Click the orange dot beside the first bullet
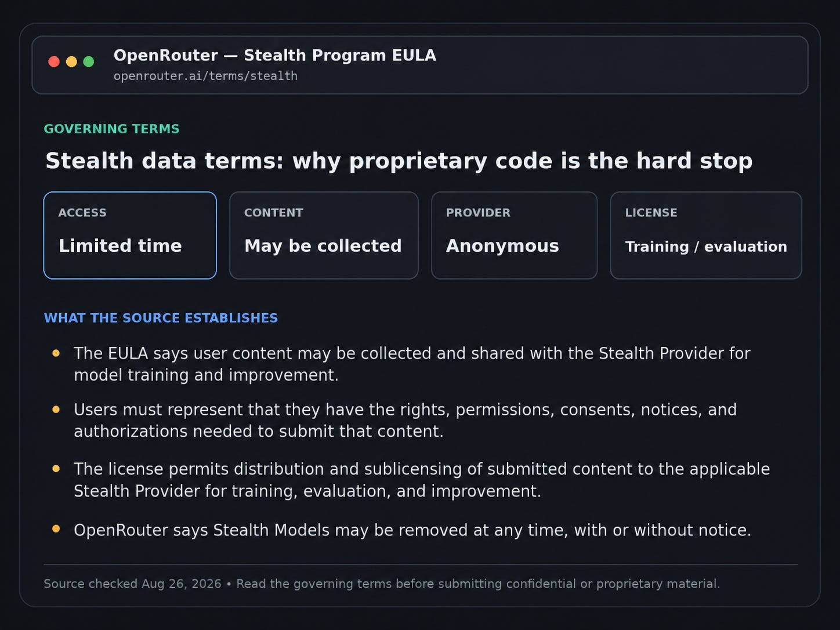The height and width of the screenshot is (630, 840). [56, 353]
